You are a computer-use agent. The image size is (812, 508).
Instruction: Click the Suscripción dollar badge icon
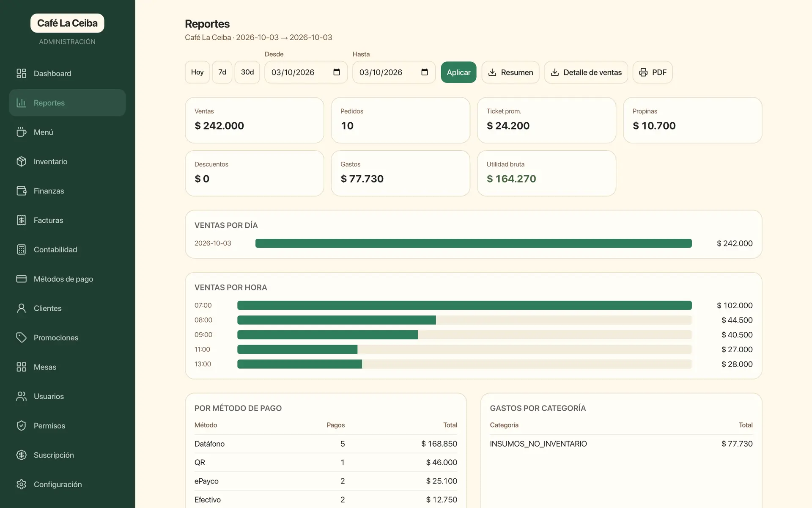point(21,455)
